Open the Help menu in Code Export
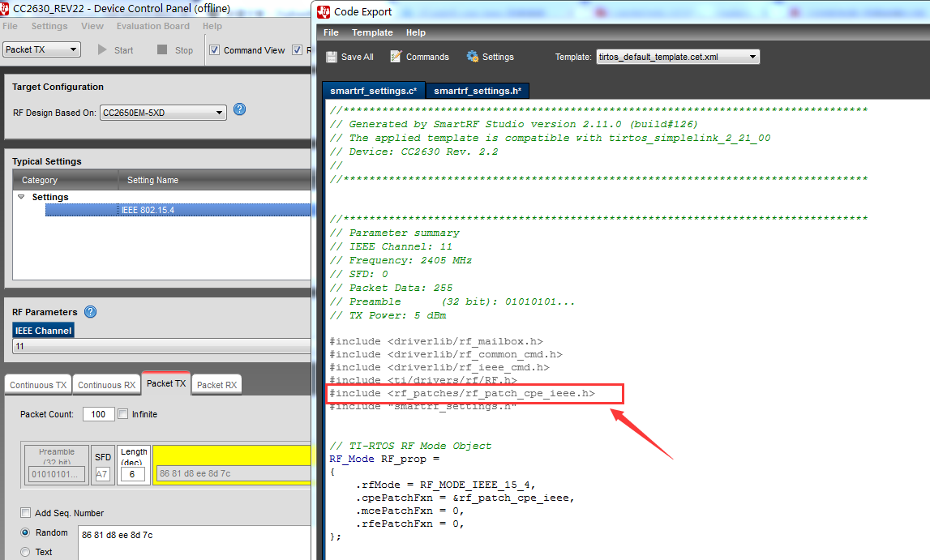 (x=416, y=32)
